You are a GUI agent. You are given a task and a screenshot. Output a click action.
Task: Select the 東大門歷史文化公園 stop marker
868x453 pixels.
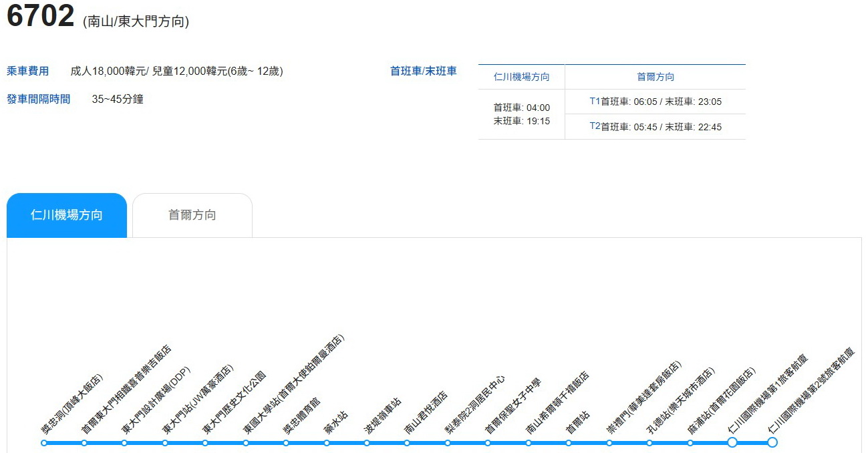(x=204, y=442)
